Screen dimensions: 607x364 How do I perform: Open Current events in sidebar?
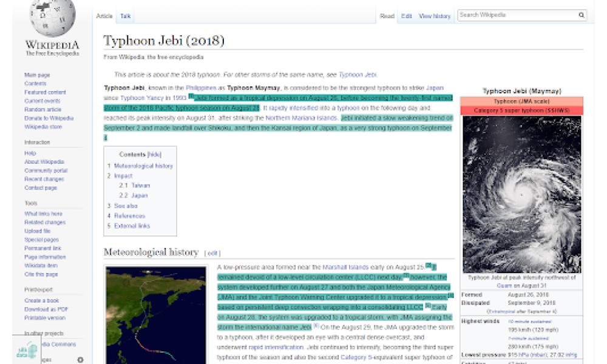[x=42, y=101]
